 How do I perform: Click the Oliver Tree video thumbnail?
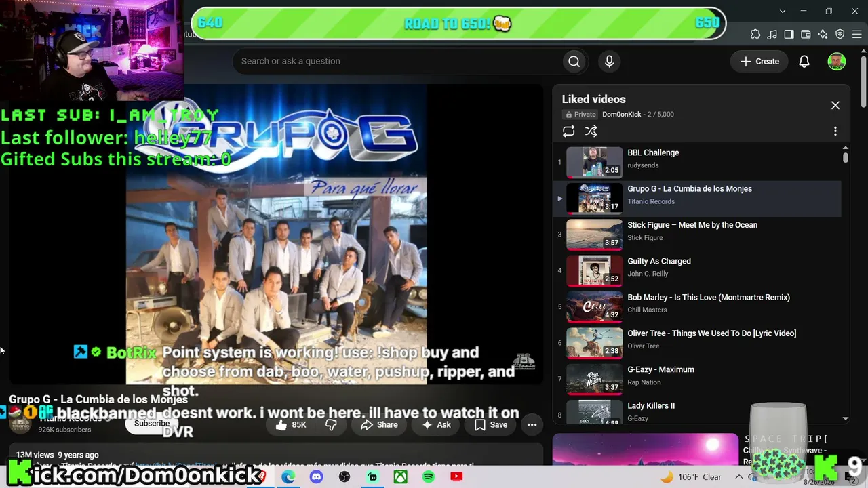594,342
